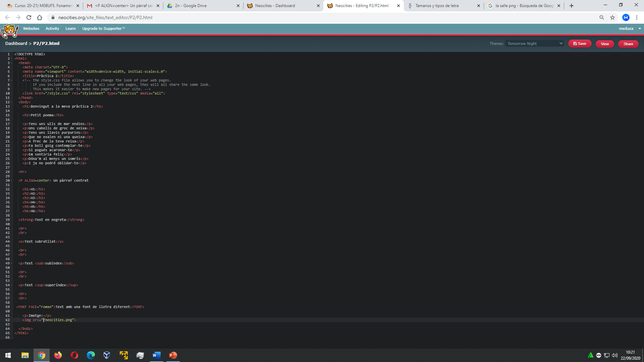644x362 pixels.
Task: Open the Activity menu item
Action: coord(52,28)
